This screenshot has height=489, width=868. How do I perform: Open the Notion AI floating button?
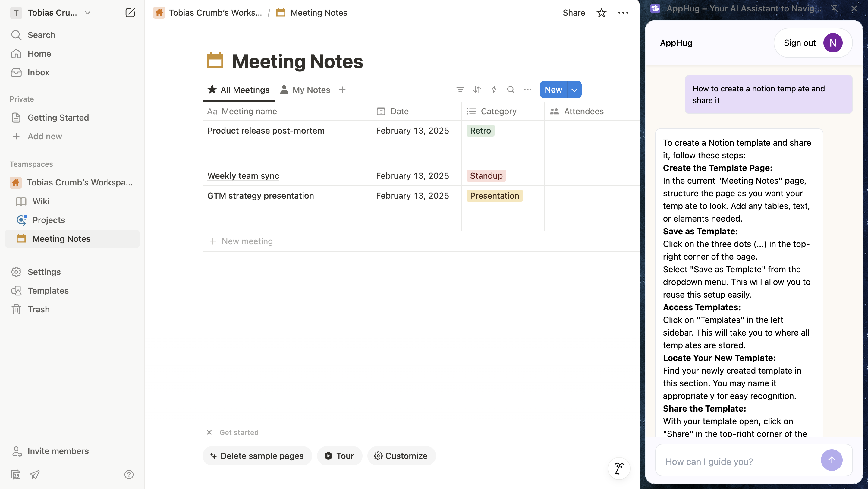[x=619, y=468]
